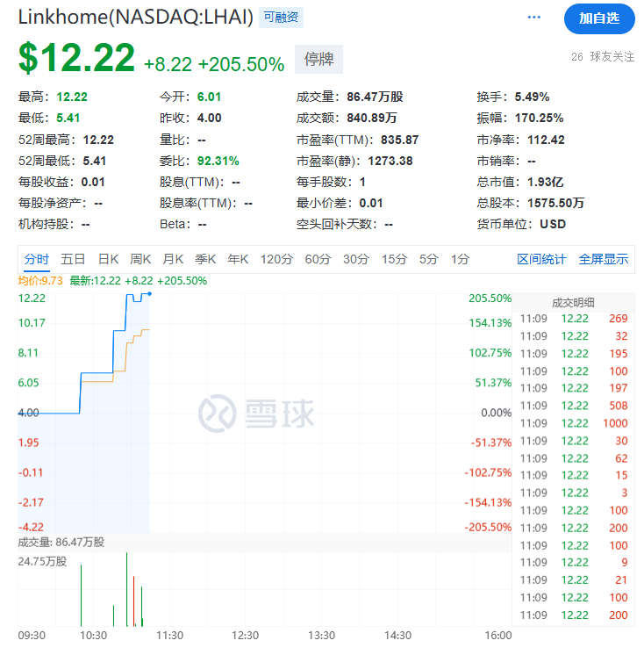Switch chart to 30分 interval

tap(356, 259)
